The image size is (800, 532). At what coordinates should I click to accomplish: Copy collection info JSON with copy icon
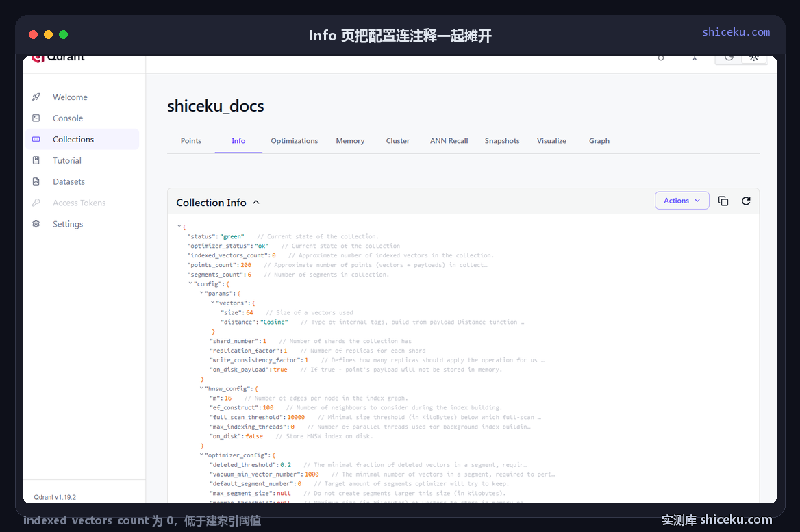(723, 201)
